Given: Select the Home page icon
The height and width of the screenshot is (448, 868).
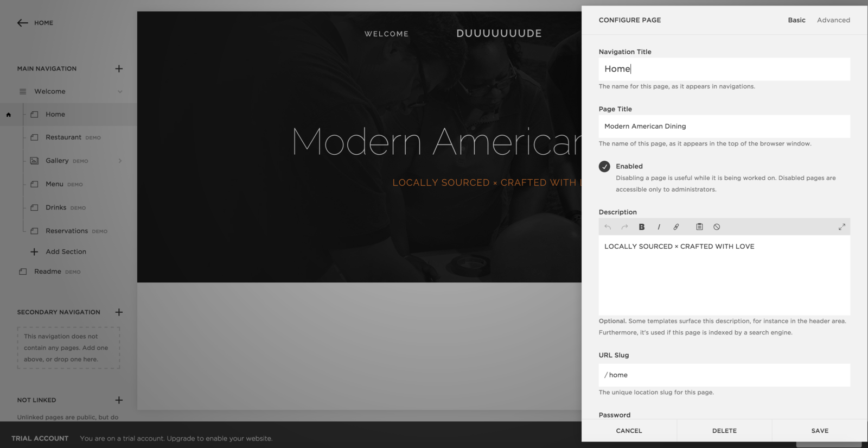Looking at the screenshot, I should coord(34,115).
